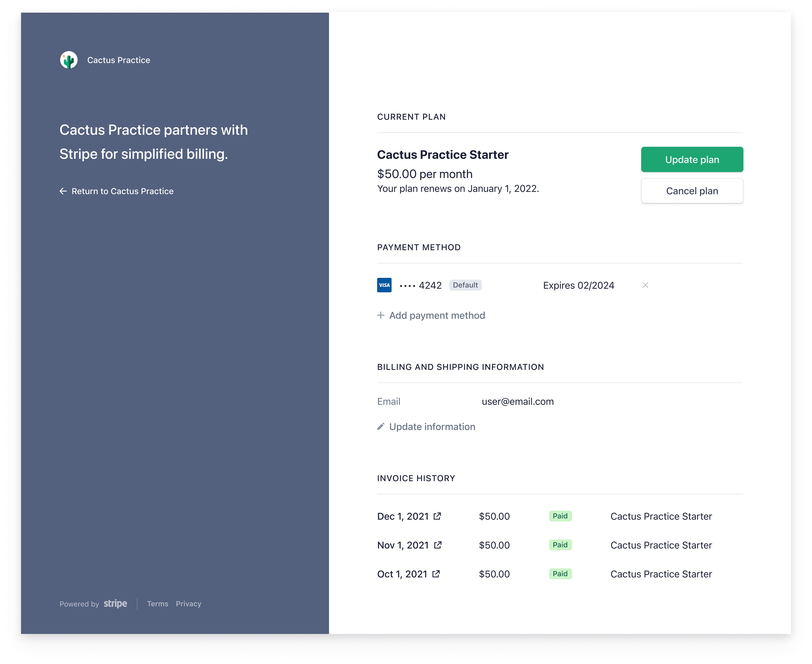Remove Visa card with X icon

coord(645,285)
